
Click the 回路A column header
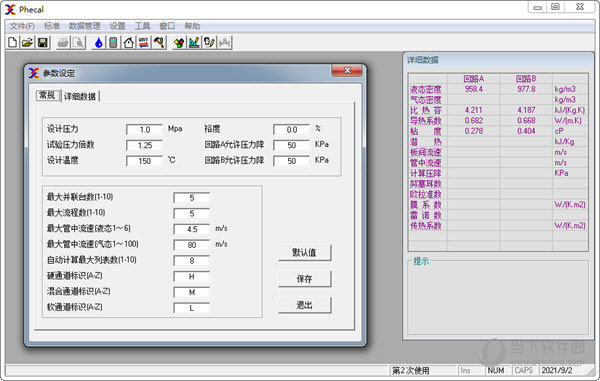[474, 79]
